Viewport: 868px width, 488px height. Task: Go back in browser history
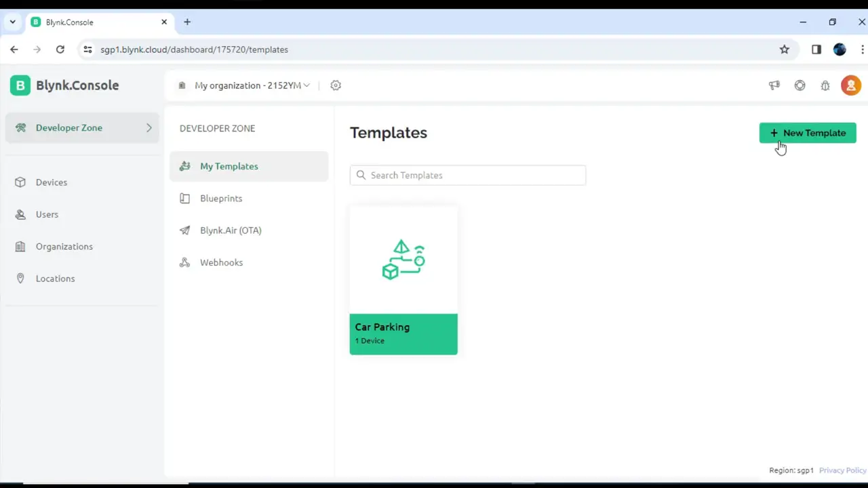pos(14,49)
